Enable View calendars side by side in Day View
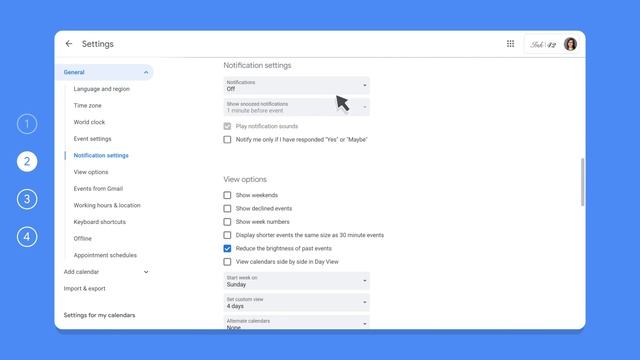The height and width of the screenshot is (360, 640). point(227,262)
